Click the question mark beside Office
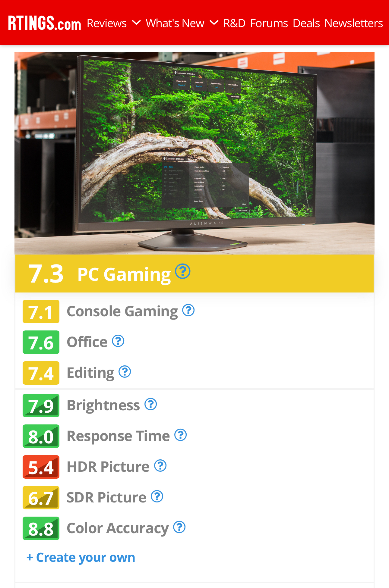This screenshot has height=588, width=389. click(118, 341)
